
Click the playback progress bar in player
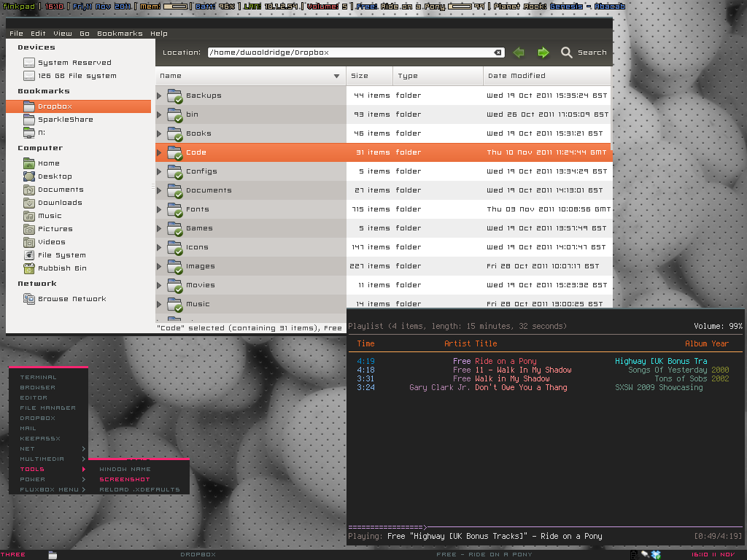(x=544, y=526)
